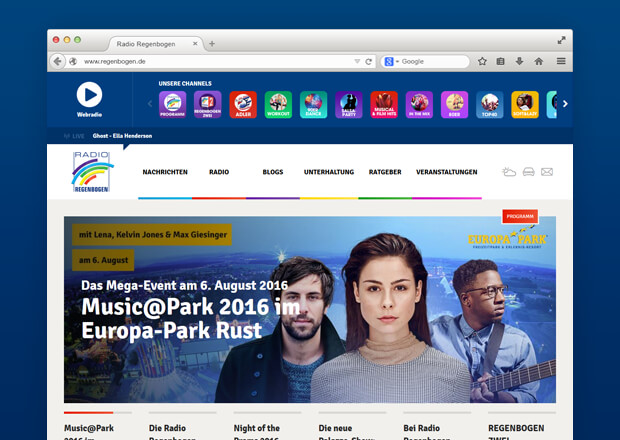The height and width of the screenshot is (440, 620).
Task: Select the Musical & Film Hits channel
Action: point(384,105)
